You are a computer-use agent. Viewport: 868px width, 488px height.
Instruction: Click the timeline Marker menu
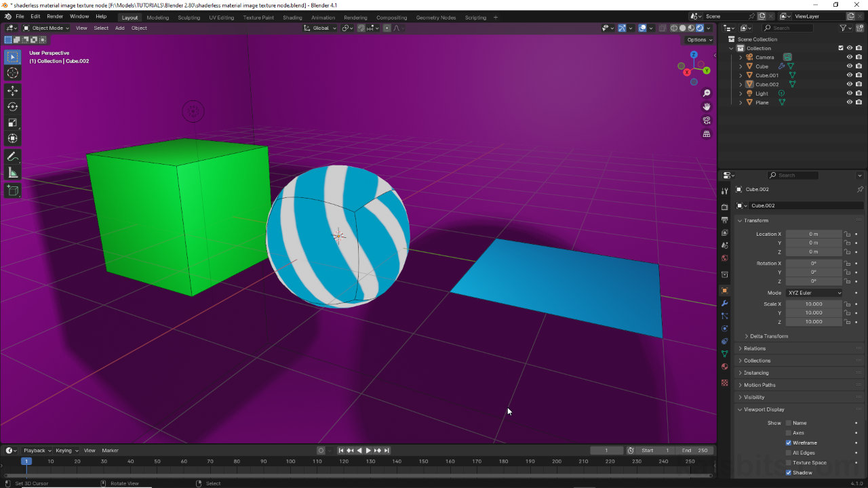[110, 450]
